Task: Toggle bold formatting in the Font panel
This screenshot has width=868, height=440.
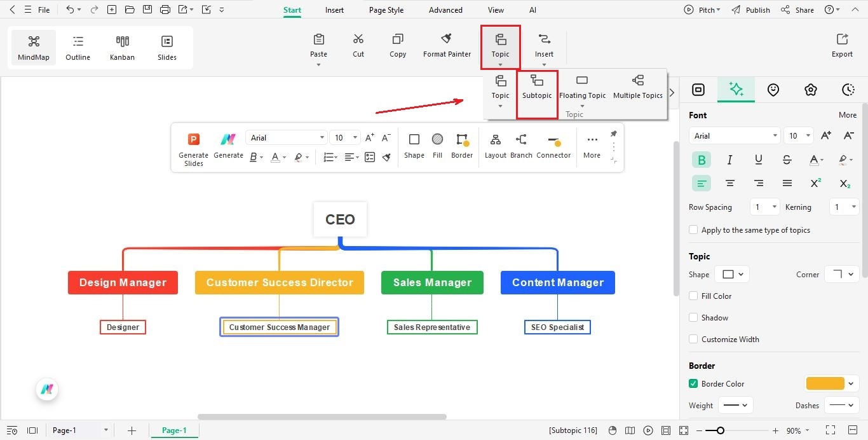Action: click(701, 160)
